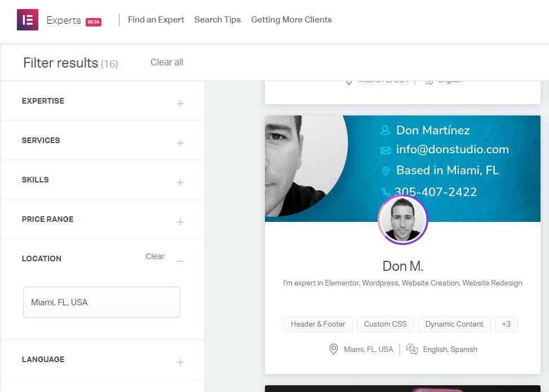Image resolution: width=549 pixels, height=392 pixels.
Task: Click the Location section heading
Action: [41, 259]
